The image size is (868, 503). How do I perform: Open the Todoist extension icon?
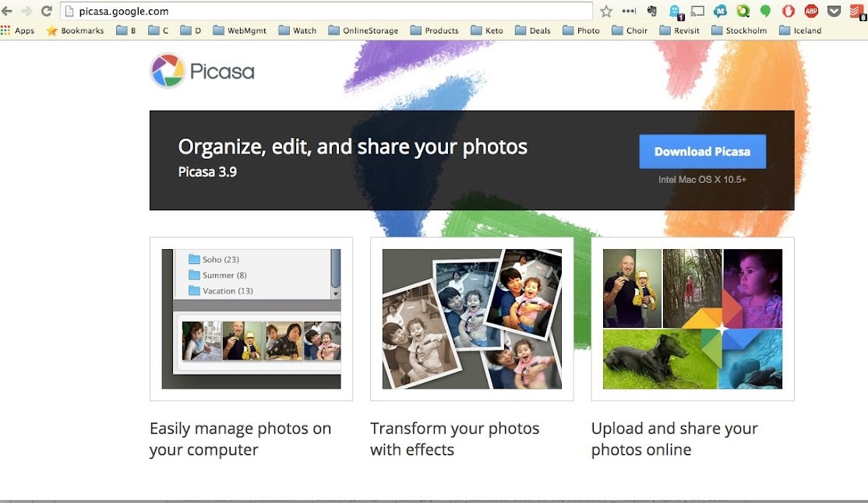coord(858,12)
